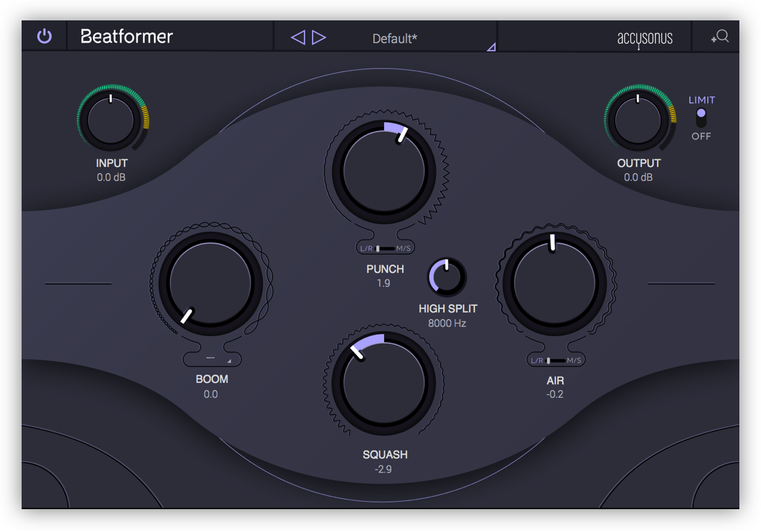761x532 pixels.
Task: Toggle Punch L/R to M/S switch
Action: pyautogui.click(x=385, y=248)
